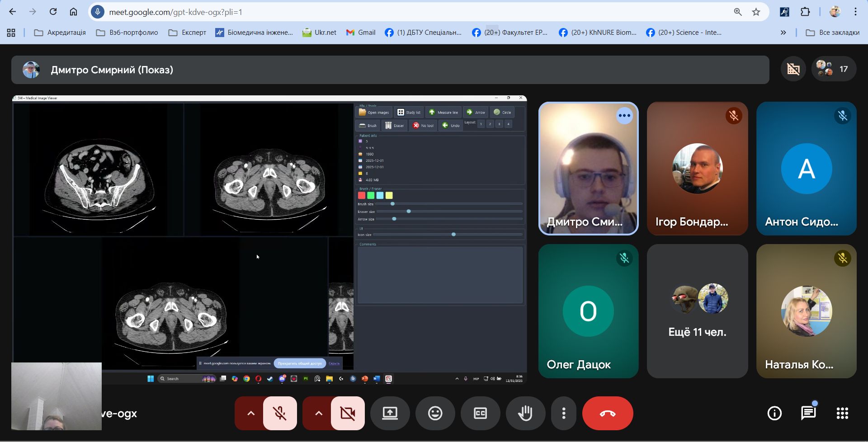Toggle the camera on or off

coord(348,413)
